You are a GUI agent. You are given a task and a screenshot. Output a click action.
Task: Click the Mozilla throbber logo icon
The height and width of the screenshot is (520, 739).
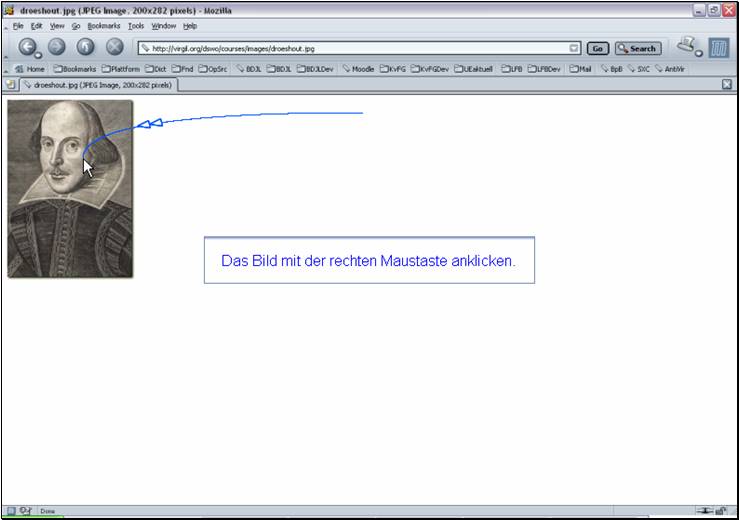pyautogui.click(x=718, y=47)
